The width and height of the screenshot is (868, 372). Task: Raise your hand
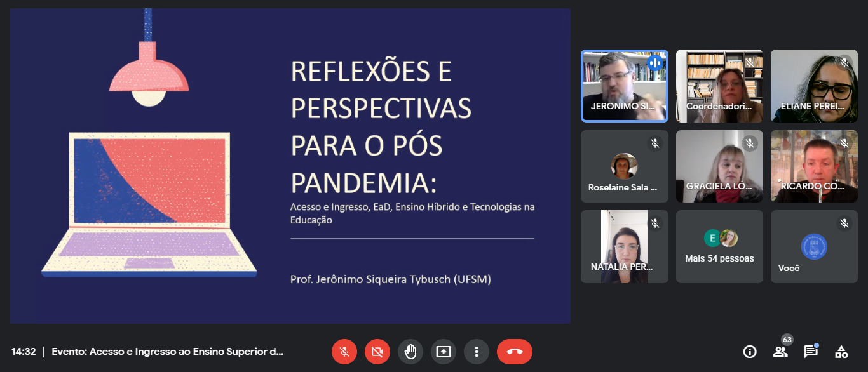410,351
